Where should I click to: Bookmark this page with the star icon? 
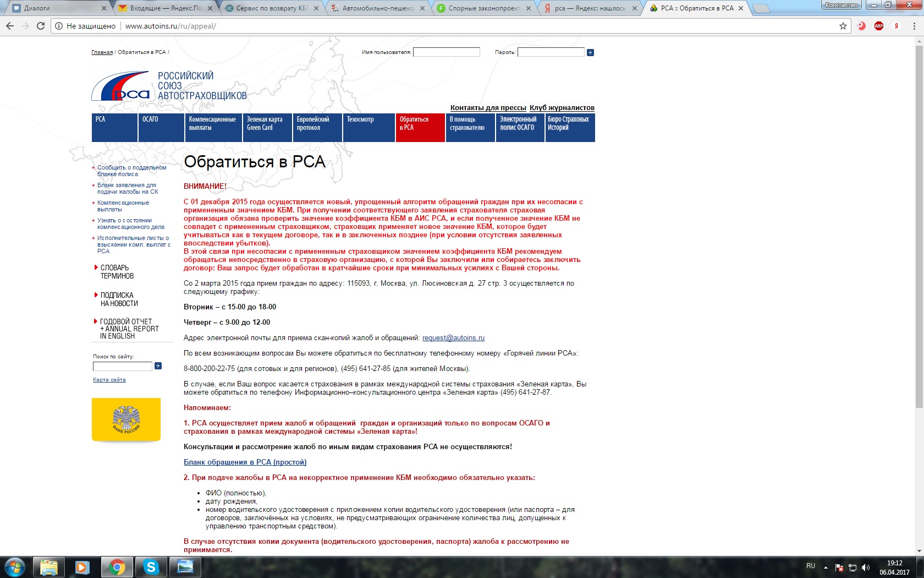tap(843, 26)
